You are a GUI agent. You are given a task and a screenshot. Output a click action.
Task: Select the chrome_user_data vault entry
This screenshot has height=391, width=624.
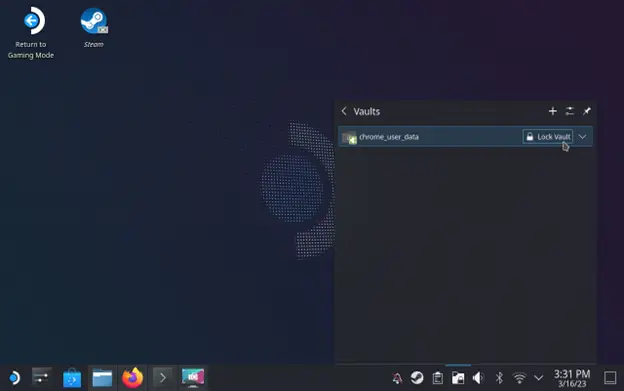point(465,137)
